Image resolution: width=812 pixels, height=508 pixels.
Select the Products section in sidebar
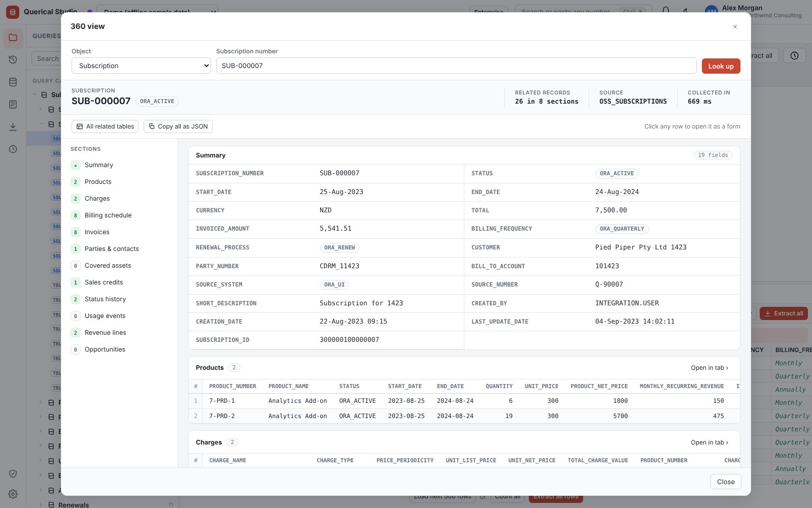point(120,182)
